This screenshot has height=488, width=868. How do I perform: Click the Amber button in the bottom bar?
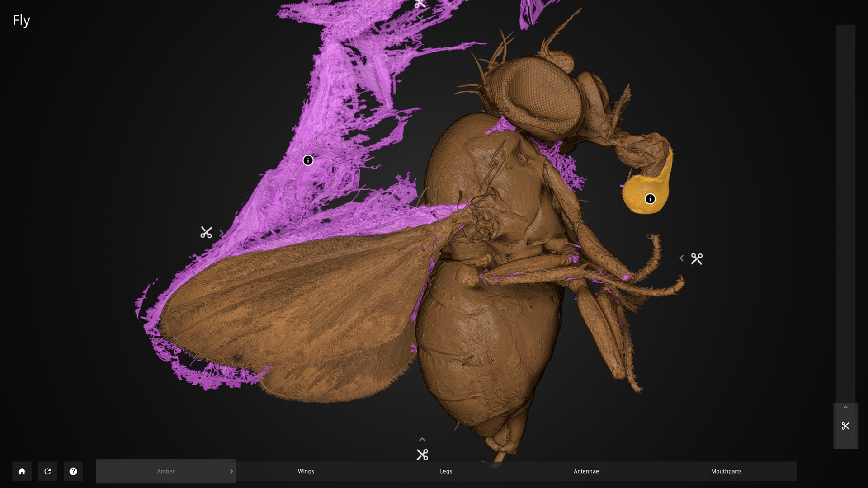click(165, 471)
